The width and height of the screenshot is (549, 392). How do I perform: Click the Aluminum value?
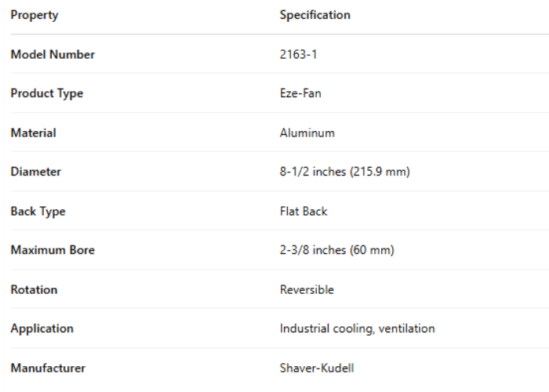click(x=307, y=132)
